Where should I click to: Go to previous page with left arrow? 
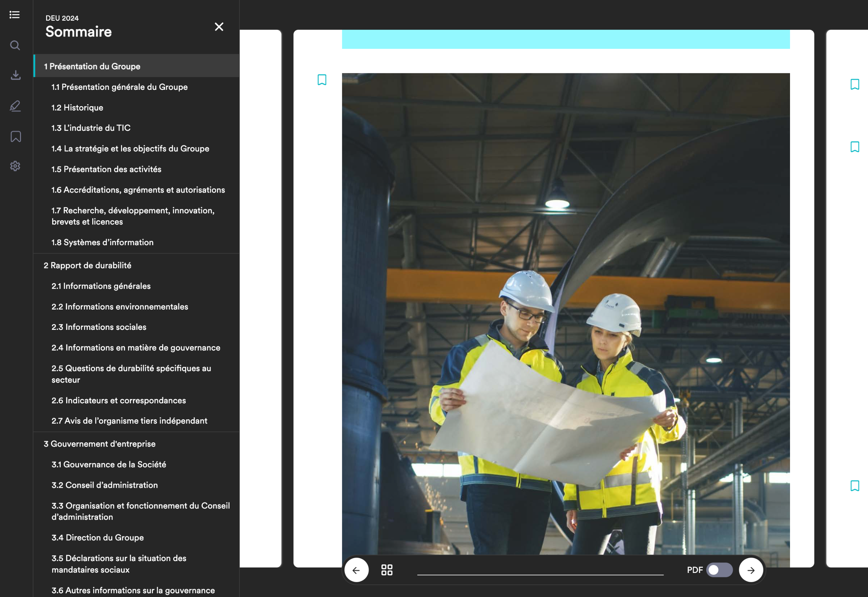(x=356, y=570)
